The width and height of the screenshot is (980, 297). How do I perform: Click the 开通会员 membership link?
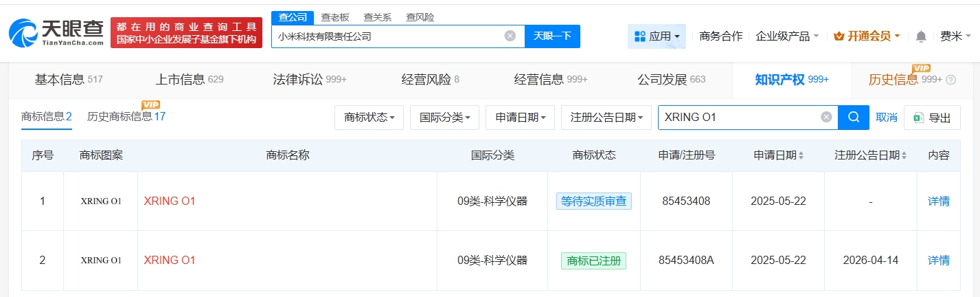pos(867,36)
